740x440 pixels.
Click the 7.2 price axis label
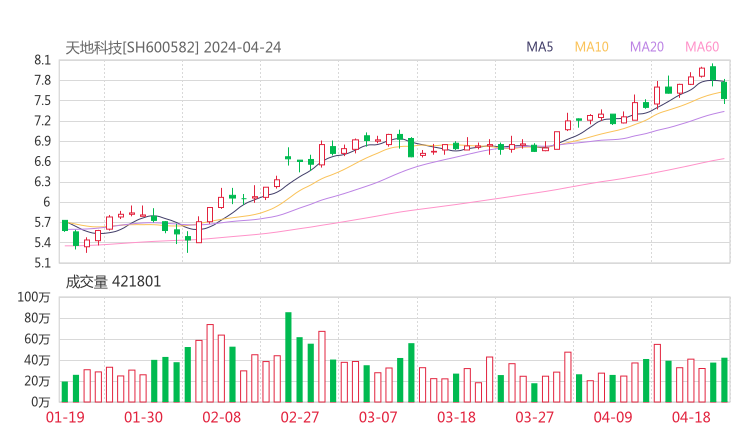point(42,121)
